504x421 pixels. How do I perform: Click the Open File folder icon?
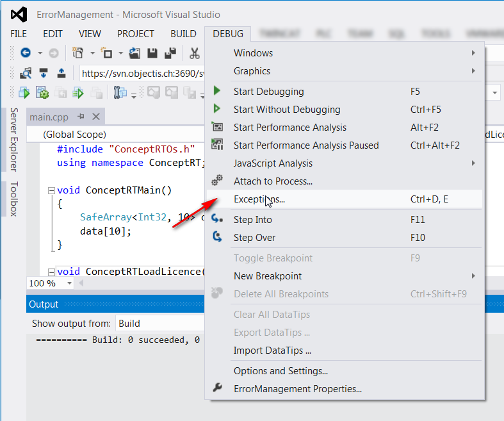134,53
